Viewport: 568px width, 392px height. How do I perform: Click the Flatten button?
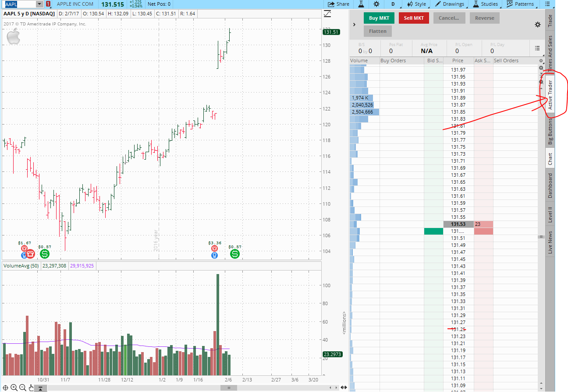coord(378,31)
